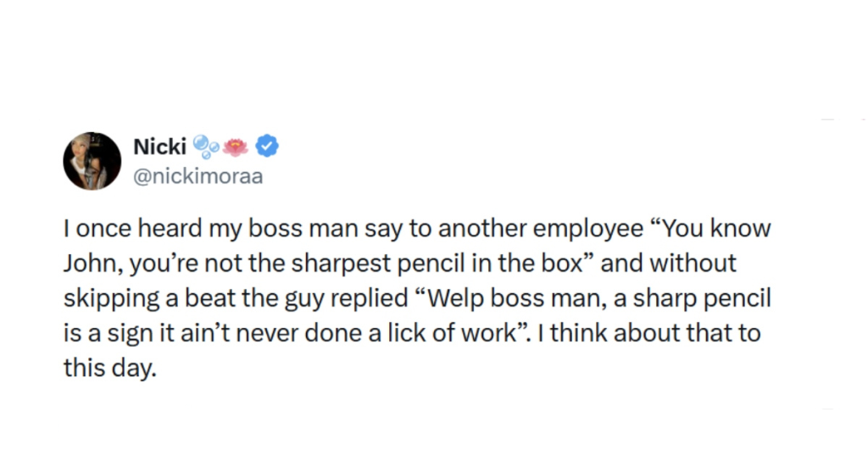
Task: Open the display name "Nicki"
Action: [159, 147]
